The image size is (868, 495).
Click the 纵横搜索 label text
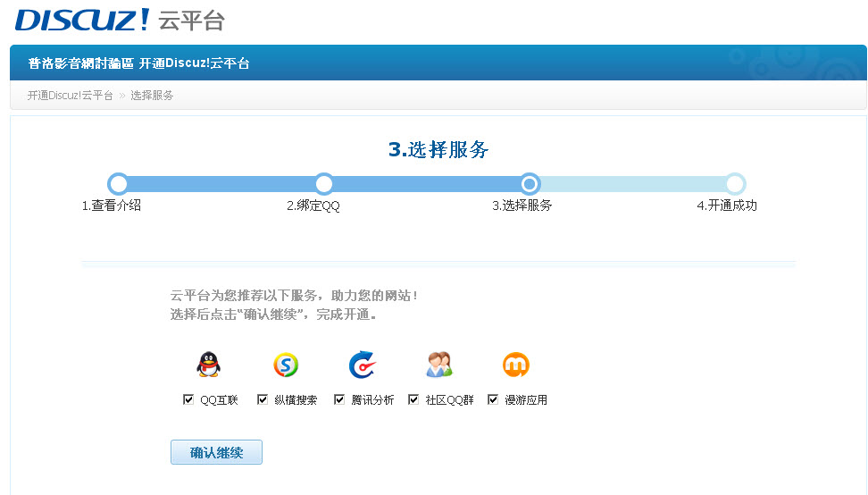pos(296,399)
